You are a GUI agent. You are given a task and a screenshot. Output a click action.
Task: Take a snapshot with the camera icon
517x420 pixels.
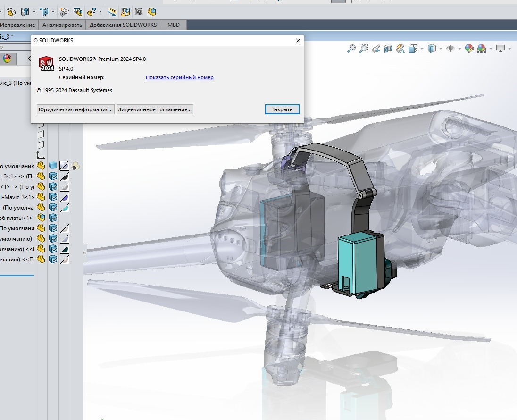[139, 12]
